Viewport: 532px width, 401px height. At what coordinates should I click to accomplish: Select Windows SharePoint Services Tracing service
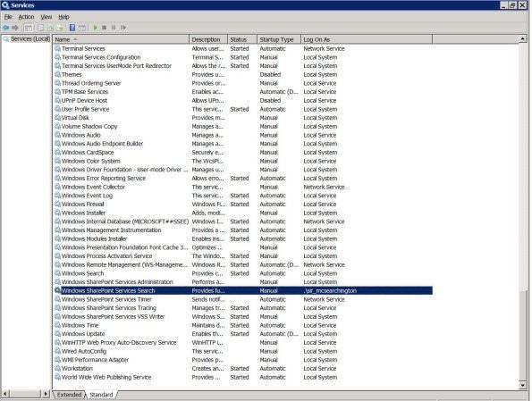pos(243,308)
